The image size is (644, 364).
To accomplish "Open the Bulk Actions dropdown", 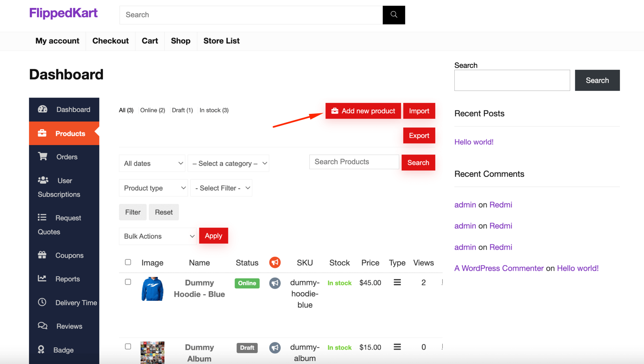I will [158, 236].
